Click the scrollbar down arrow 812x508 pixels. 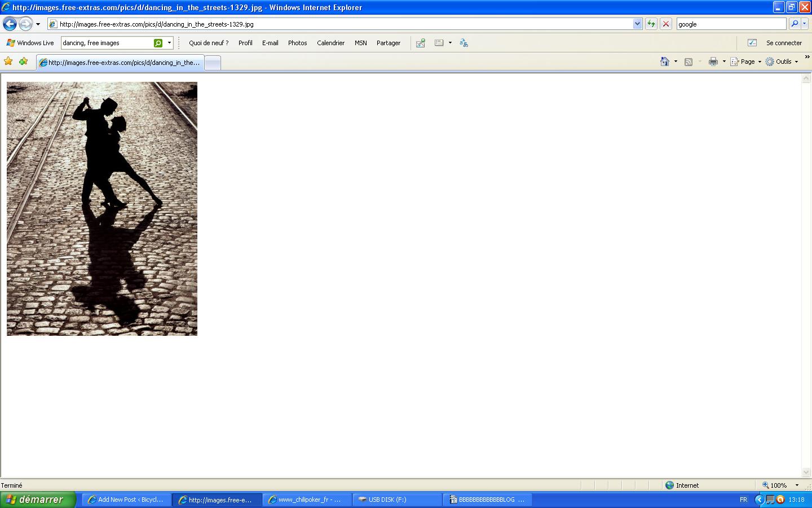pyautogui.click(x=806, y=472)
